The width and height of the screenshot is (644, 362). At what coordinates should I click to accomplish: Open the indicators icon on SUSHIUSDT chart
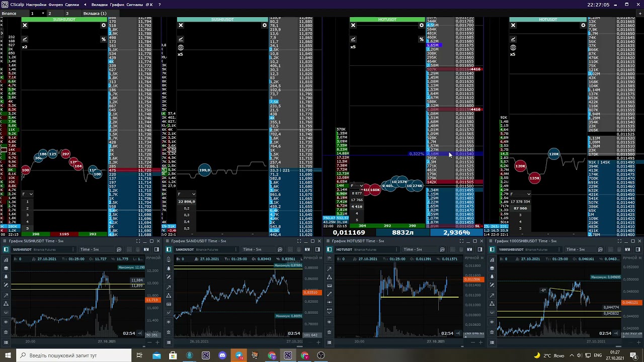[6, 259]
